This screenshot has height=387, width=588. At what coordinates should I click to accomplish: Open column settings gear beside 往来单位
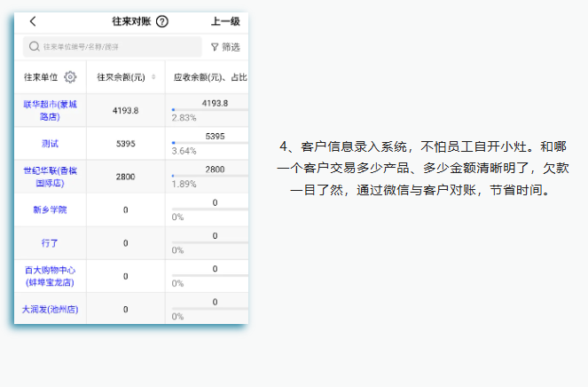click(70, 77)
